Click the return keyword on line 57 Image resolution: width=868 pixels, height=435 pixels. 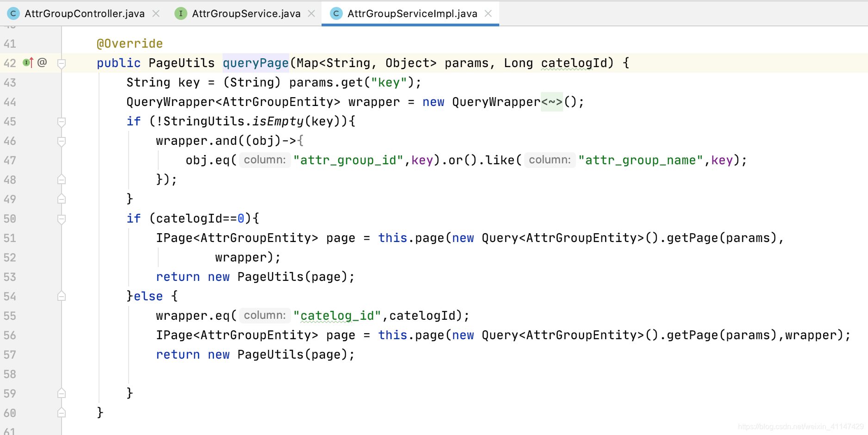178,354
